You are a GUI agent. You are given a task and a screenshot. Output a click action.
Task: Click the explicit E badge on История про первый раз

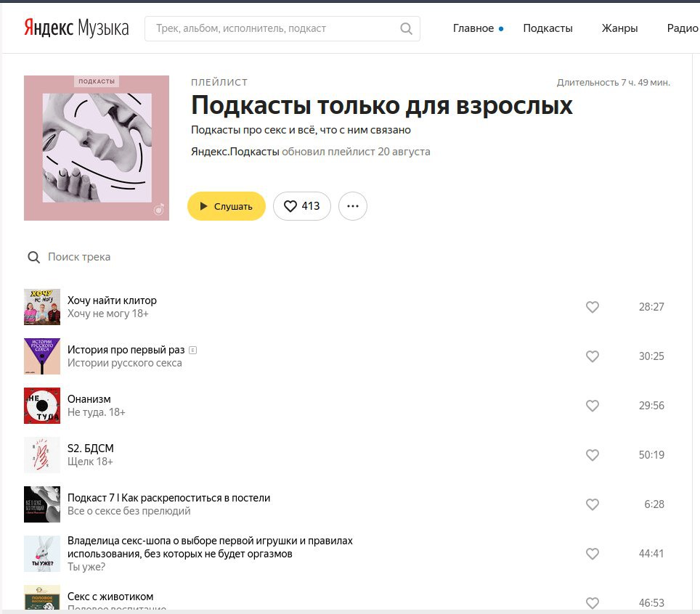tap(193, 351)
